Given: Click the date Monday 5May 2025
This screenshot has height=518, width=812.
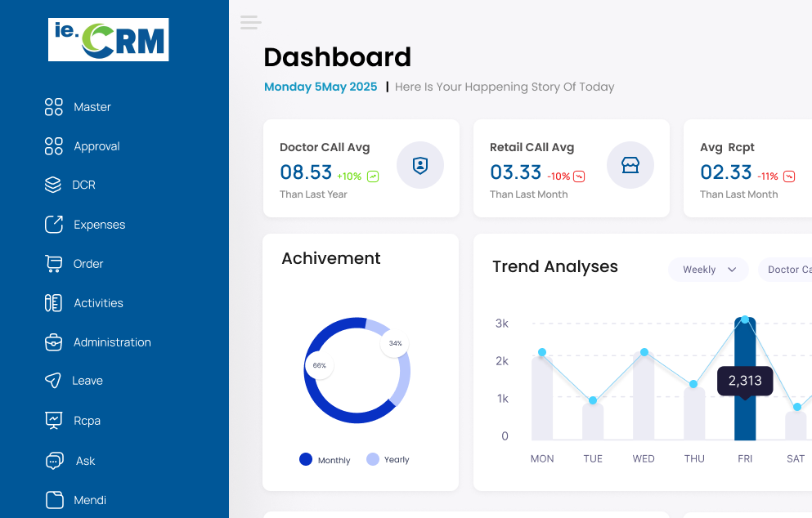Looking at the screenshot, I should 321,87.
